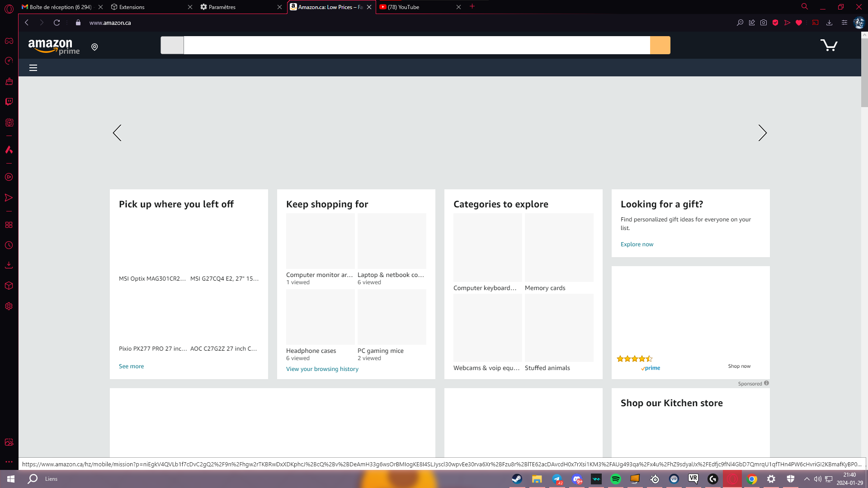
Task: Open Memory cards category
Action: click(559, 248)
